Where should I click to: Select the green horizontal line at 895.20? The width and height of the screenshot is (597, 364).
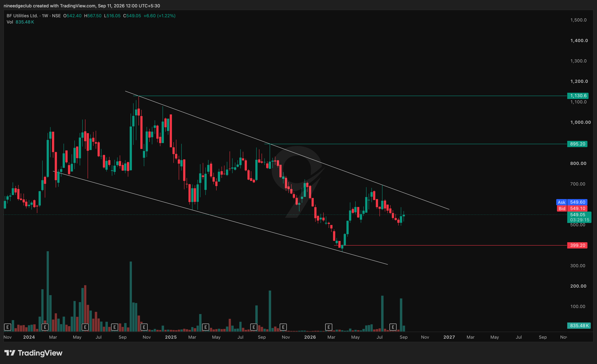[416, 144]
